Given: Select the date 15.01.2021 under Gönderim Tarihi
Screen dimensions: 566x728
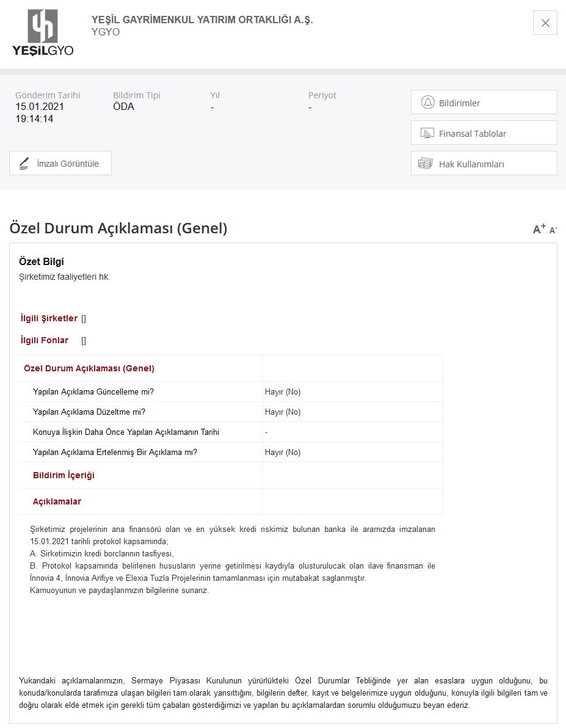Looking at the screenshot, I should coord(40,107).
